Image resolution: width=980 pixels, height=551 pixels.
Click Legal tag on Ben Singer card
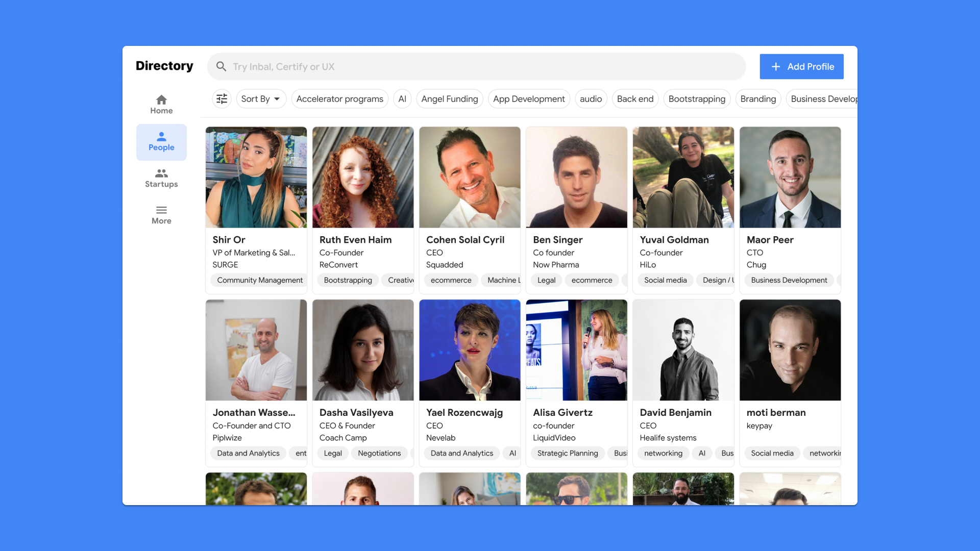click(x=546, y=280)
